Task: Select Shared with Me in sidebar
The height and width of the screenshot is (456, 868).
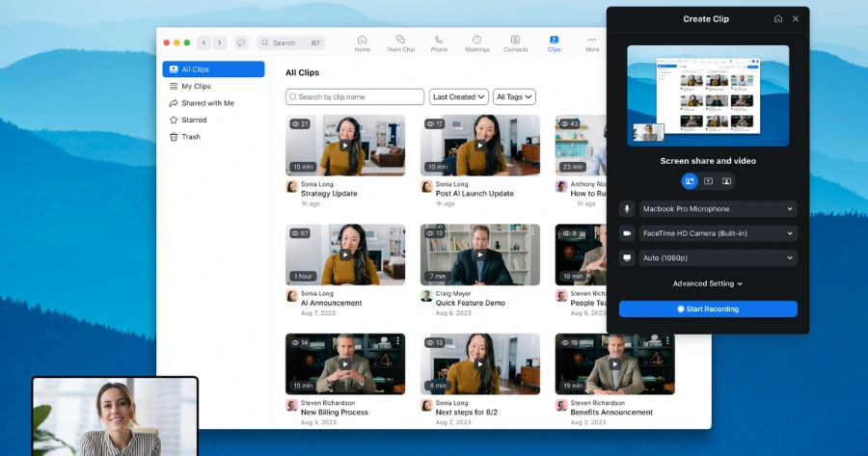Action: point(207,103)
